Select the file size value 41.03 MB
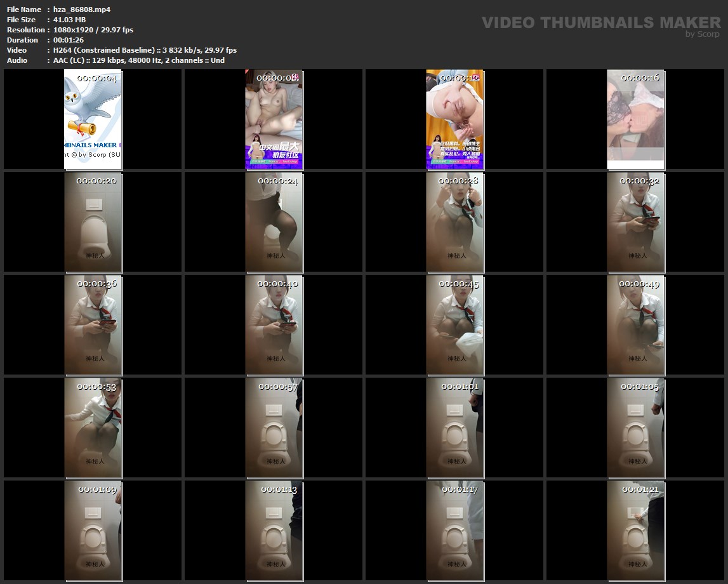The width and height of the screenshot is (728, 584). pos(70,20)
